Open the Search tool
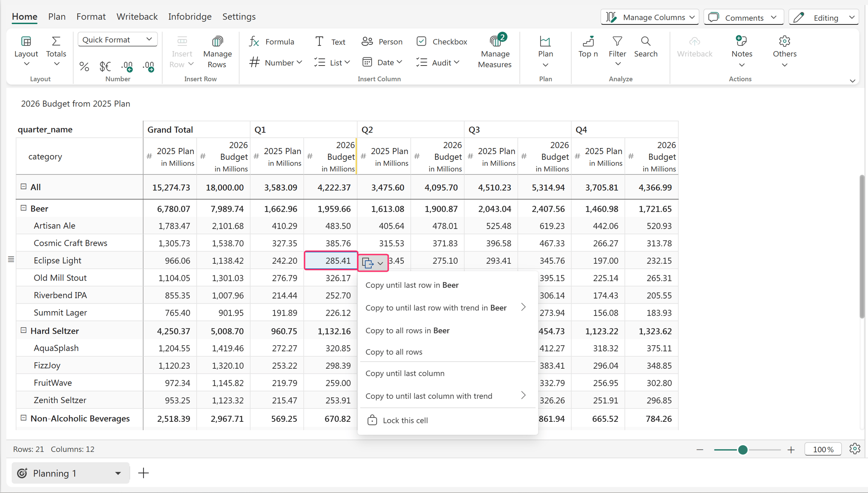 pos(645,47)
